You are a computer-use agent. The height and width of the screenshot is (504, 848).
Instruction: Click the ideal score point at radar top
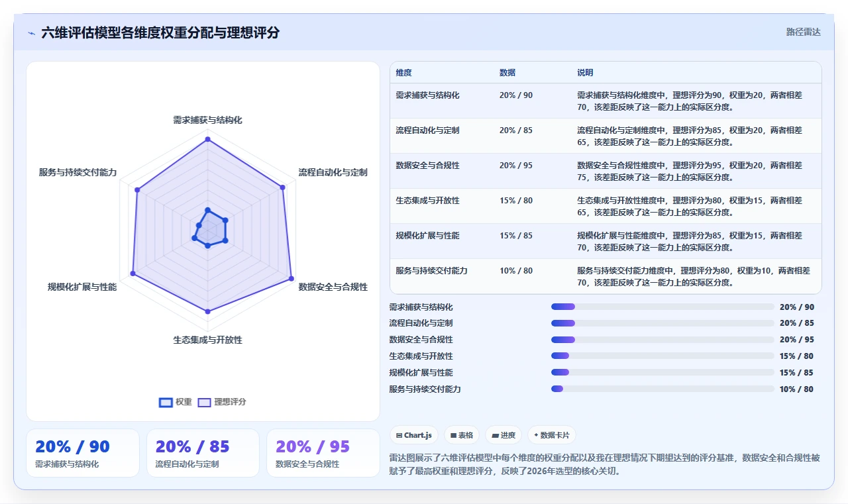click(207, 139)
